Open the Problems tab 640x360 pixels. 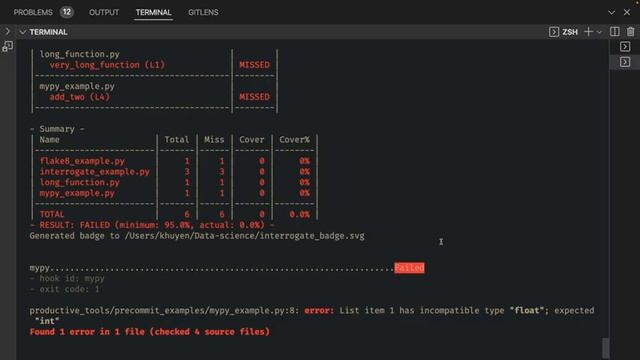pos(33,12)
